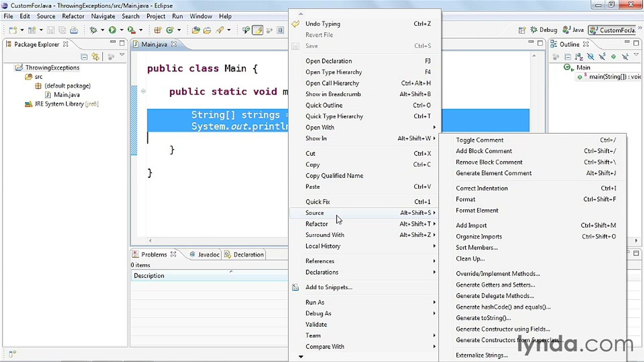
Task: Click editor horizontal scrollbar left arrow
Action: (x=150, y=241)
